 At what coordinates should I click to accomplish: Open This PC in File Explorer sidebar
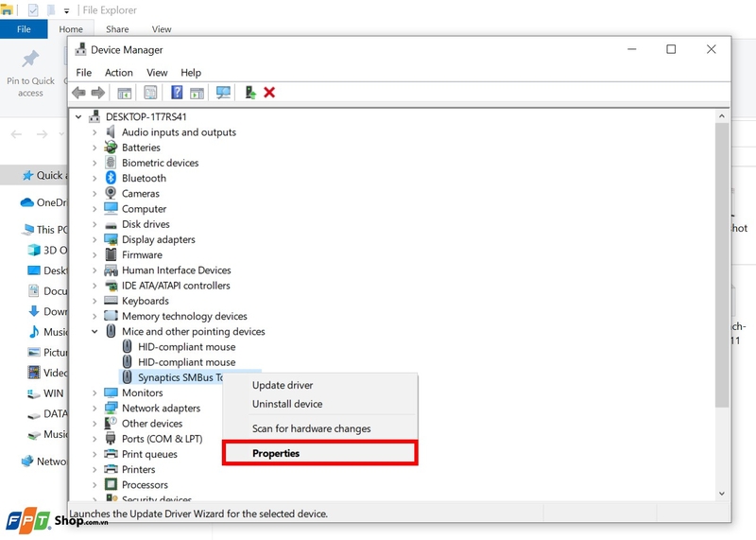pyautogui.click(x=44, y=229)
